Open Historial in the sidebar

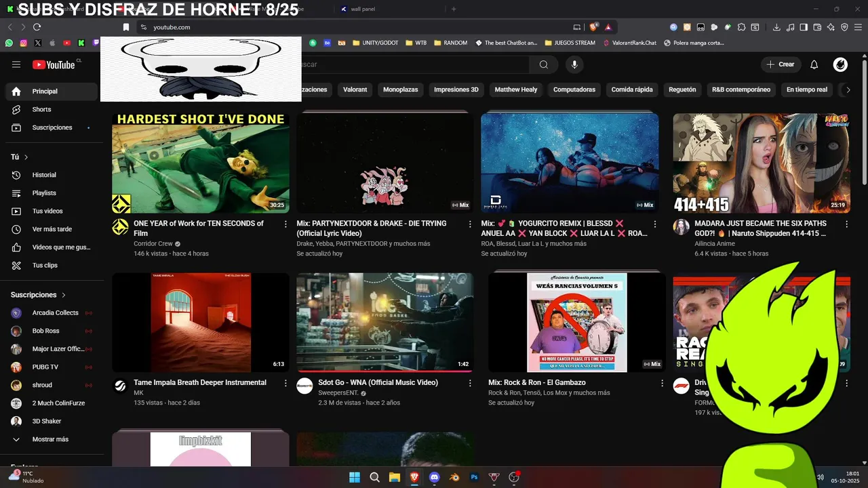point(53,175)
